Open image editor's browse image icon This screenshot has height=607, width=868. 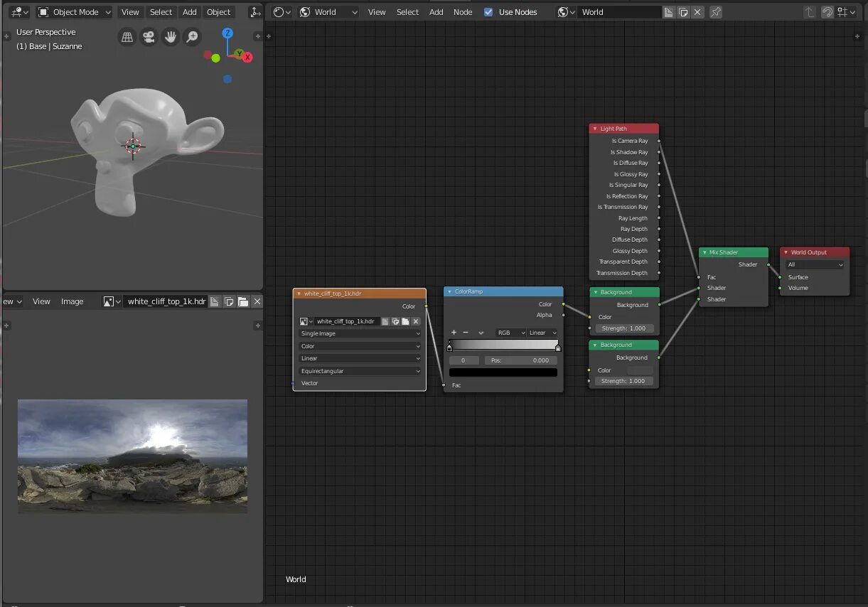coord(112,301)
